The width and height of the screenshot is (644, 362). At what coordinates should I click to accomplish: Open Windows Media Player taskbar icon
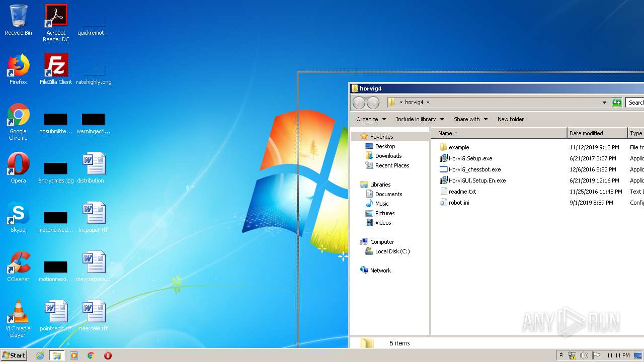[74, 355]
